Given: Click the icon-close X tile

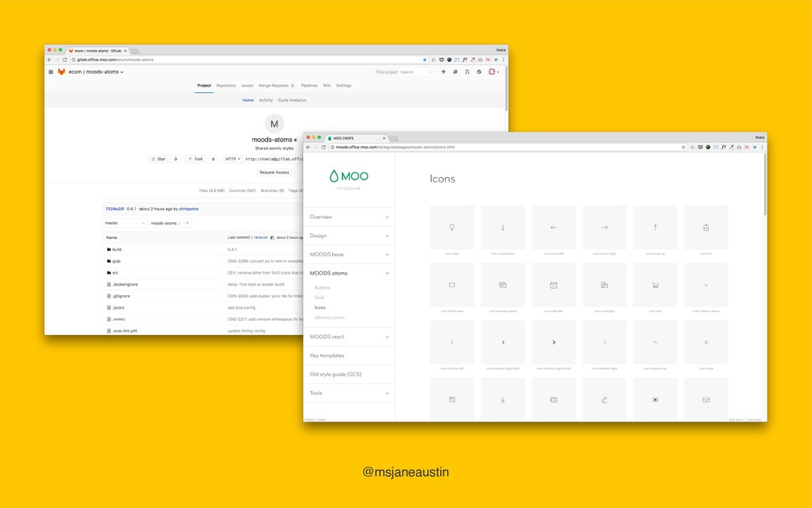Looking at the screenshot, I should (x=706, y=342).
